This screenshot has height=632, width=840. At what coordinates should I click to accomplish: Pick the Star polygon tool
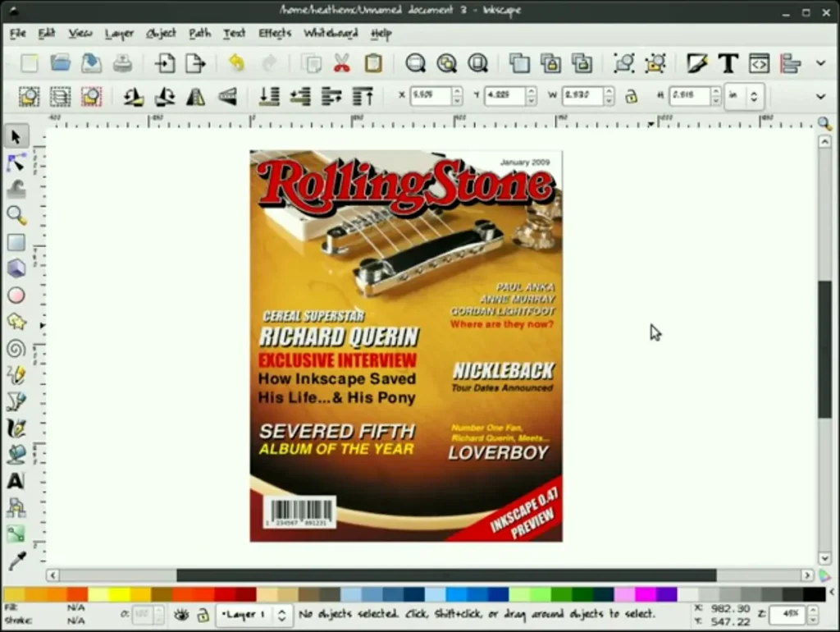(16, 322)
